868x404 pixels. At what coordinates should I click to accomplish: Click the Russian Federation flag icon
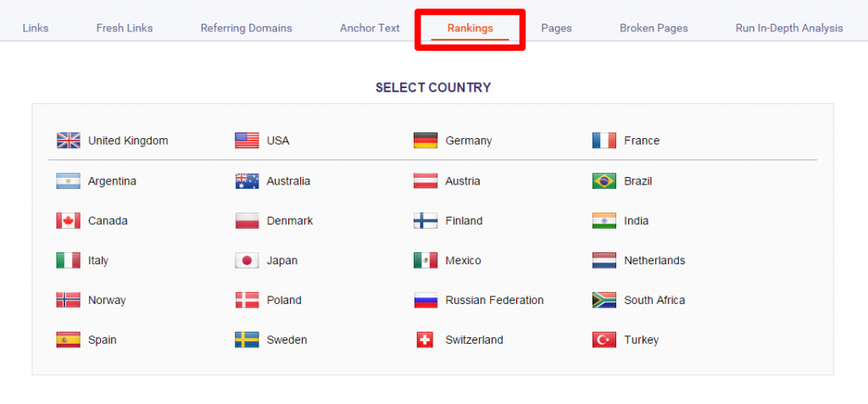(426, 300)
